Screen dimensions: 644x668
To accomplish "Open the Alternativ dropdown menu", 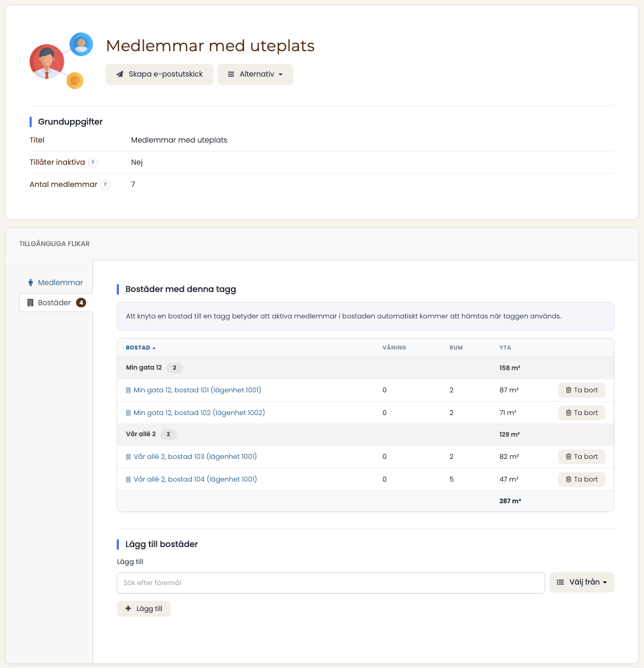I will [x=255, y=74].
